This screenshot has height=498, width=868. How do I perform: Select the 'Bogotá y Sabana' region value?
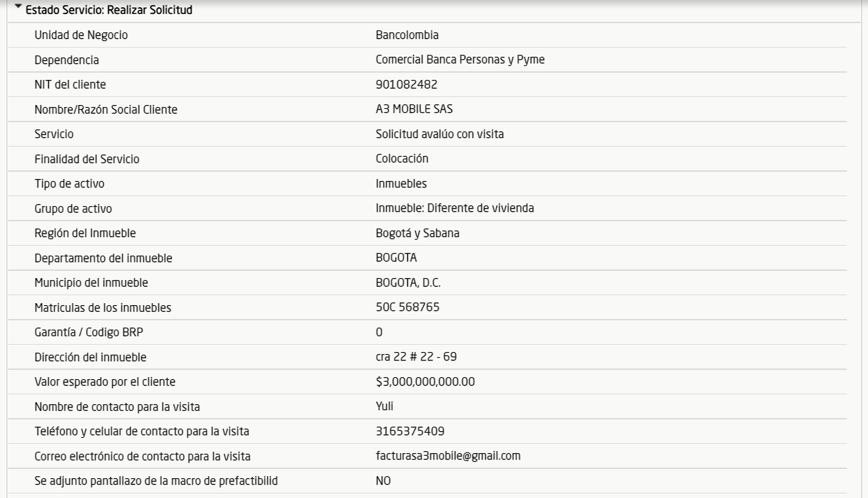pyautogui.click(x=417, y=233)
